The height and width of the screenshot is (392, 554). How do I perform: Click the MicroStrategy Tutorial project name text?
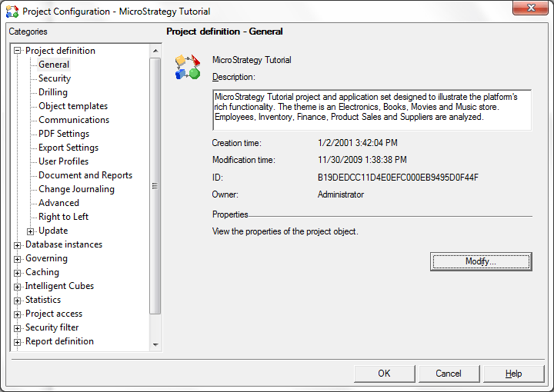(x=252, y=60)
